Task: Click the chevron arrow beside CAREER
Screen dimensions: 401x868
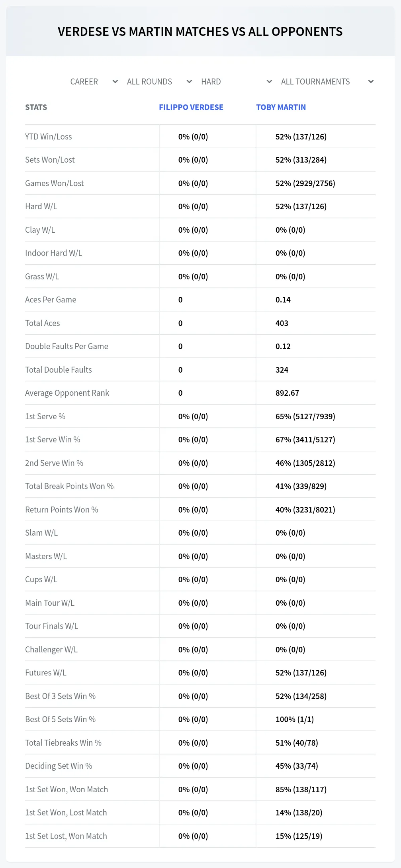Action: (115, 82)
